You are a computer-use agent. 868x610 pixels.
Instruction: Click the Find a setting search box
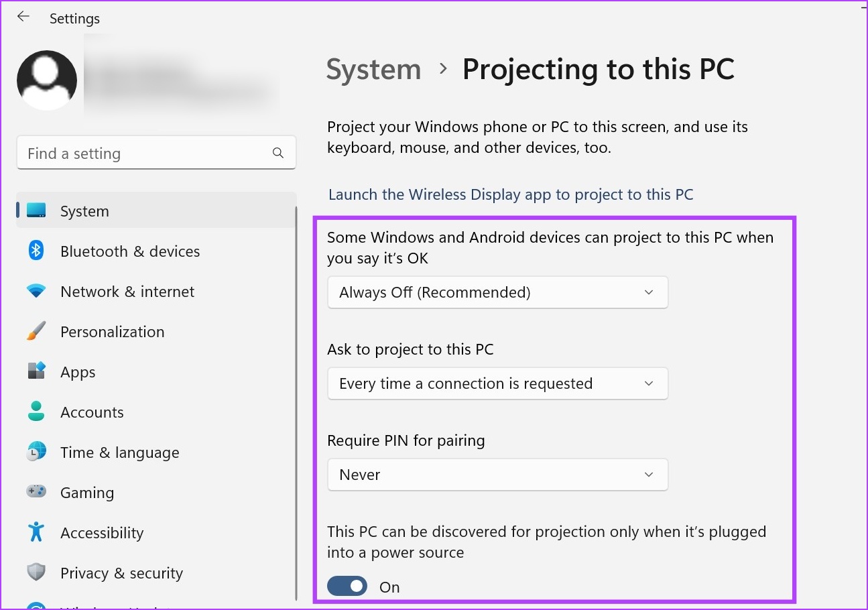click(156, 154)
